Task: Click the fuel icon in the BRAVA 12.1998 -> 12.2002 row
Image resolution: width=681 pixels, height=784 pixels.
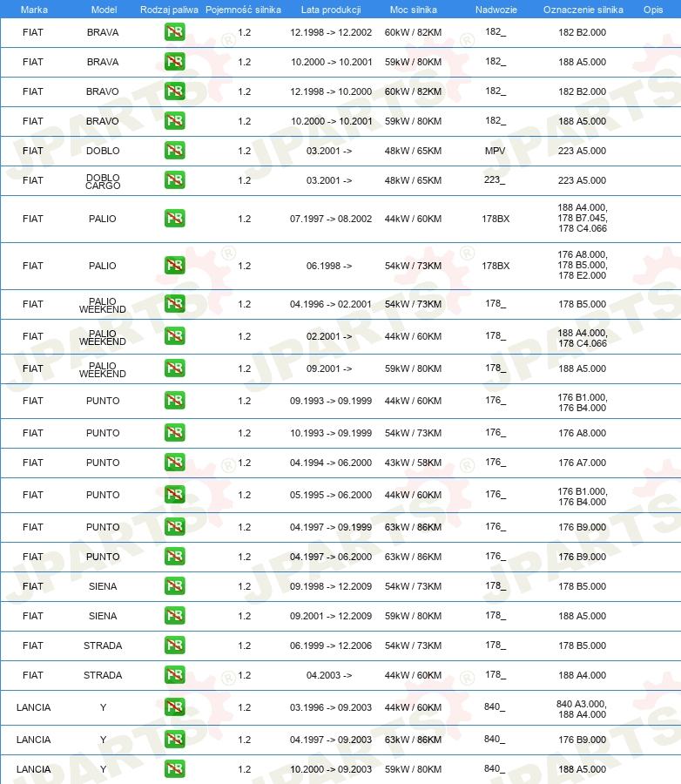Action: click(x=174, y=32)
